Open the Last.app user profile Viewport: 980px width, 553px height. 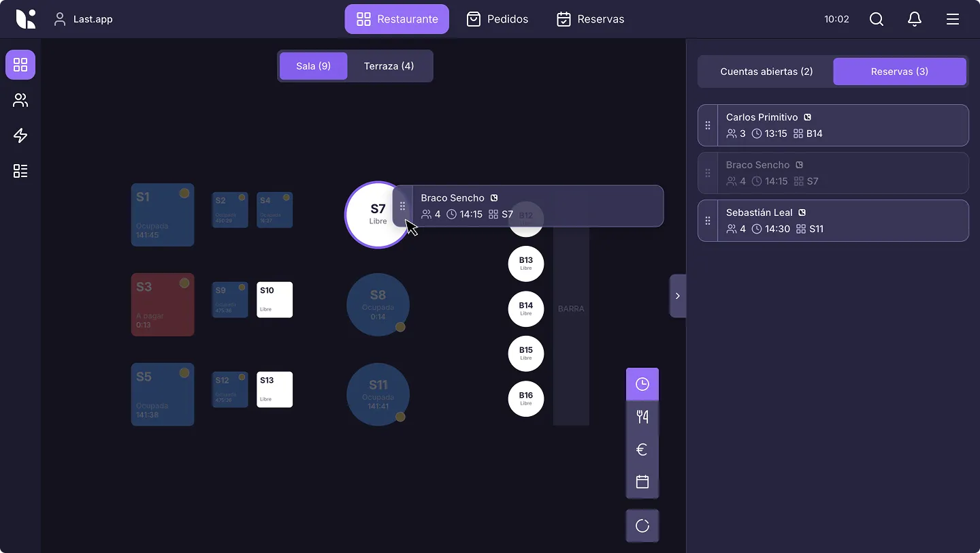84,19
